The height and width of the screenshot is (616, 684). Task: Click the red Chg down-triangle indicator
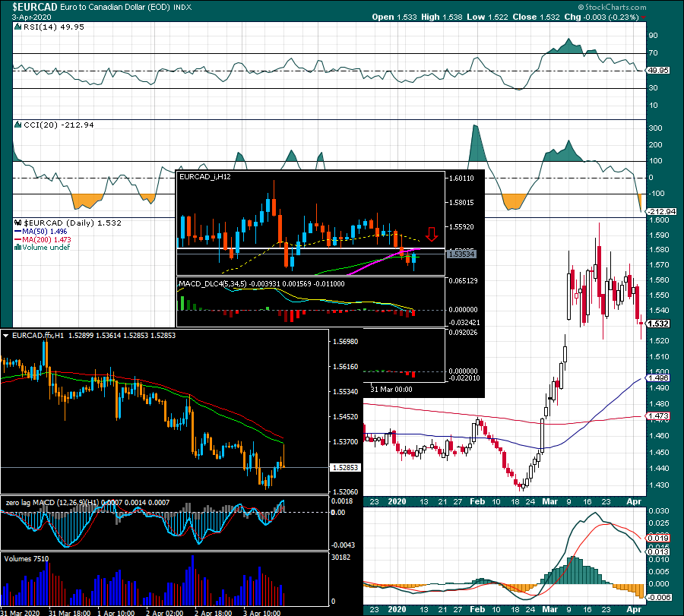tap(644, 17)
